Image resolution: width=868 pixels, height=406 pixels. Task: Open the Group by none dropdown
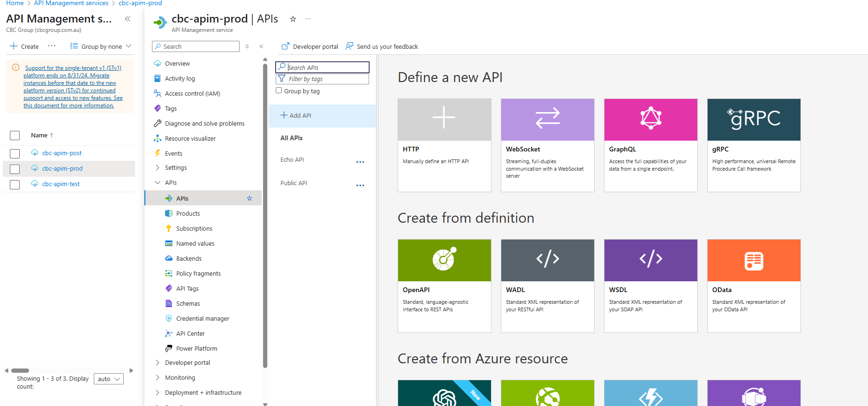click(101, 46)
